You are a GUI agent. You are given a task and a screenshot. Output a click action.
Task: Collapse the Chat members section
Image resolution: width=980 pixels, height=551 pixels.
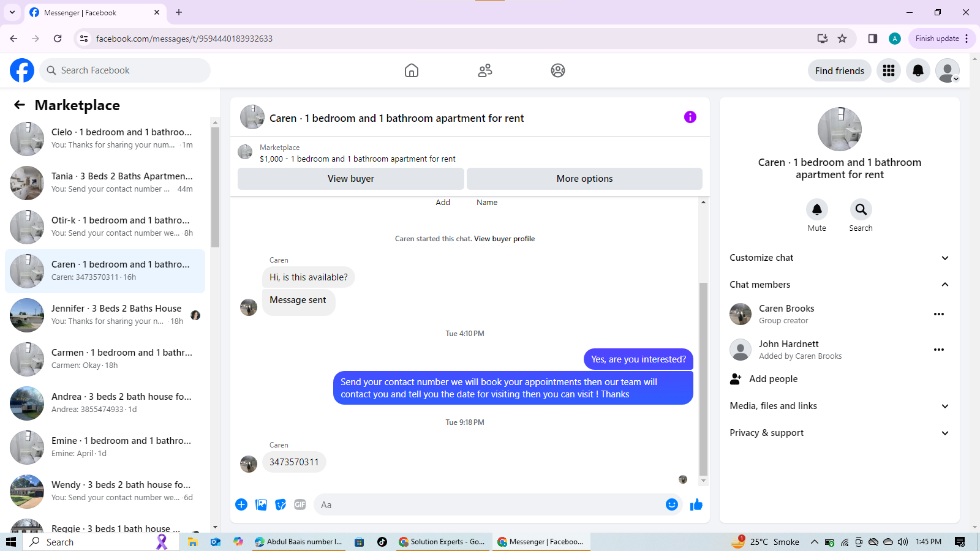click(x=840, y=285)
